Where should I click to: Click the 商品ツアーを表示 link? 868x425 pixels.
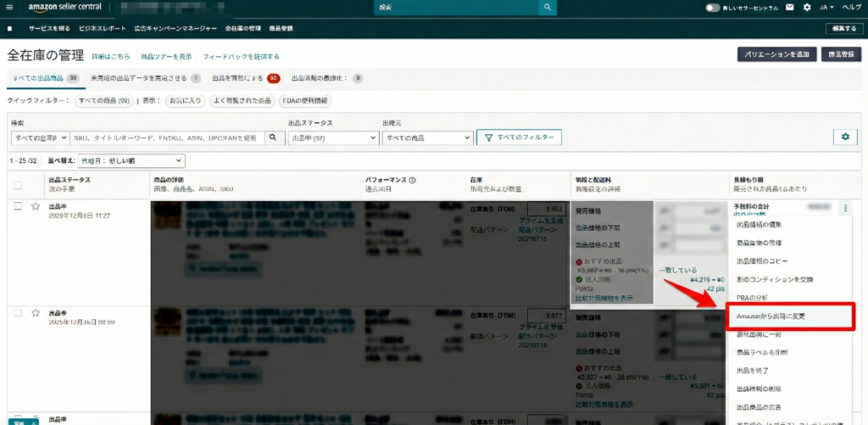[x=166, y=57]
